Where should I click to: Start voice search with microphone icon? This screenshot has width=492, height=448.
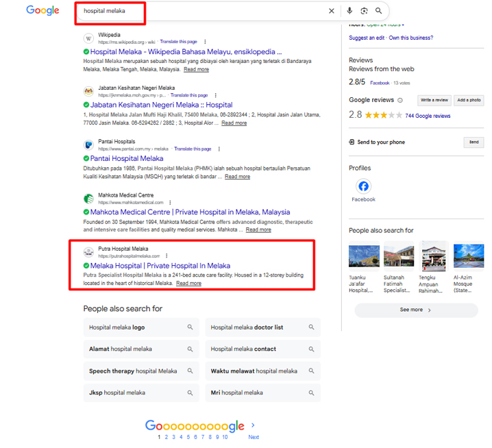(x=349, y=11)
